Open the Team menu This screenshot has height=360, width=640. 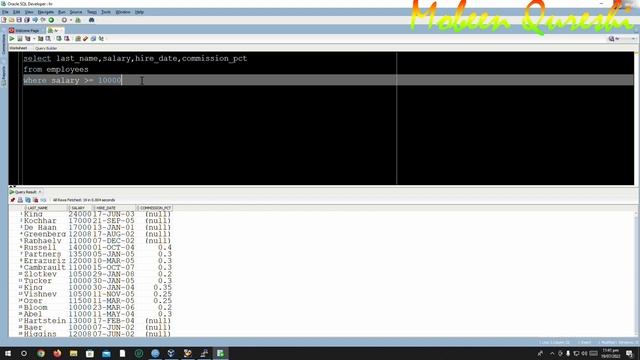pos(92,12)
